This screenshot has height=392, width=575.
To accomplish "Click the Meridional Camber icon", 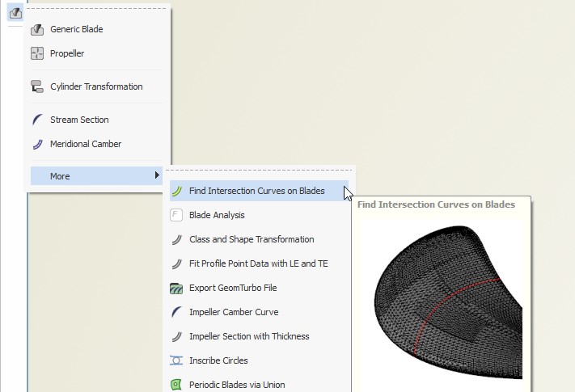I will click(37, 144).
